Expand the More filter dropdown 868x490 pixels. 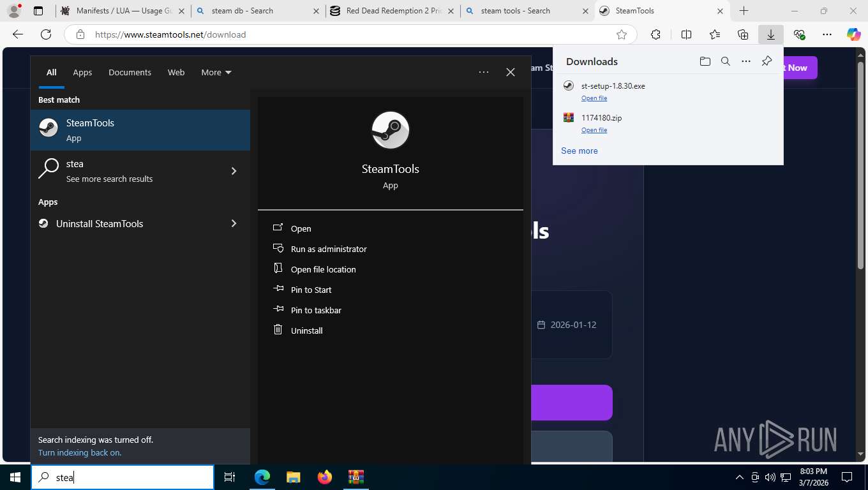click(x=216, y=72)
